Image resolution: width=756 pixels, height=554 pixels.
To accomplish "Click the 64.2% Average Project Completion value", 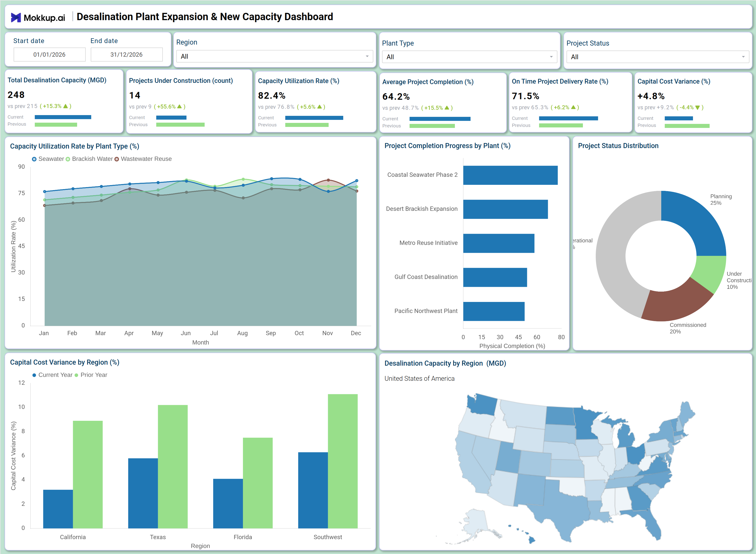I will click(x=396, y=97).
